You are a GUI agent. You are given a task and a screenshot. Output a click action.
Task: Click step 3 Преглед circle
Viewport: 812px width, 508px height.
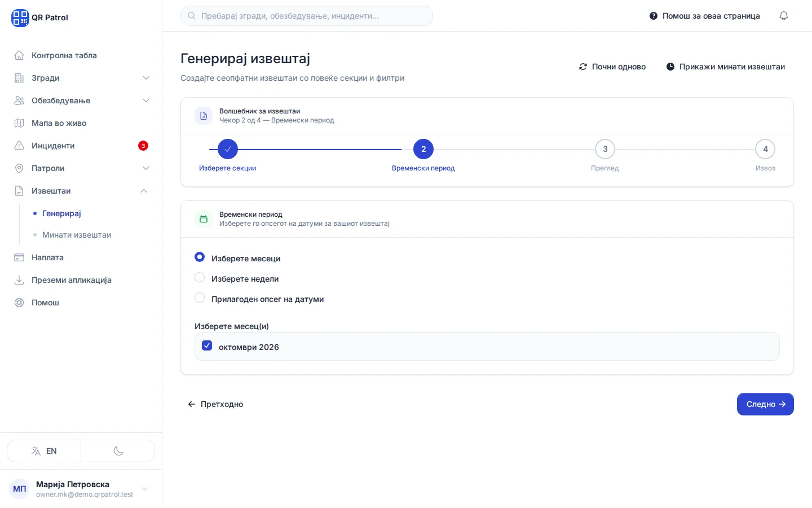point(605,149)
